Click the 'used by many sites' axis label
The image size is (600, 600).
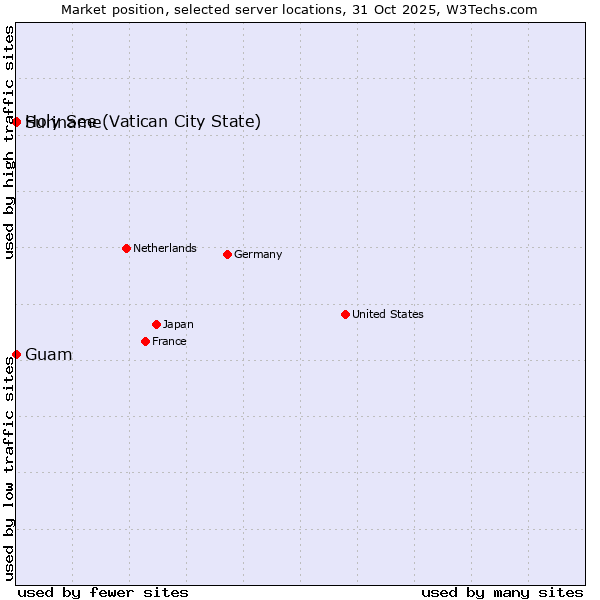(502, 592)
